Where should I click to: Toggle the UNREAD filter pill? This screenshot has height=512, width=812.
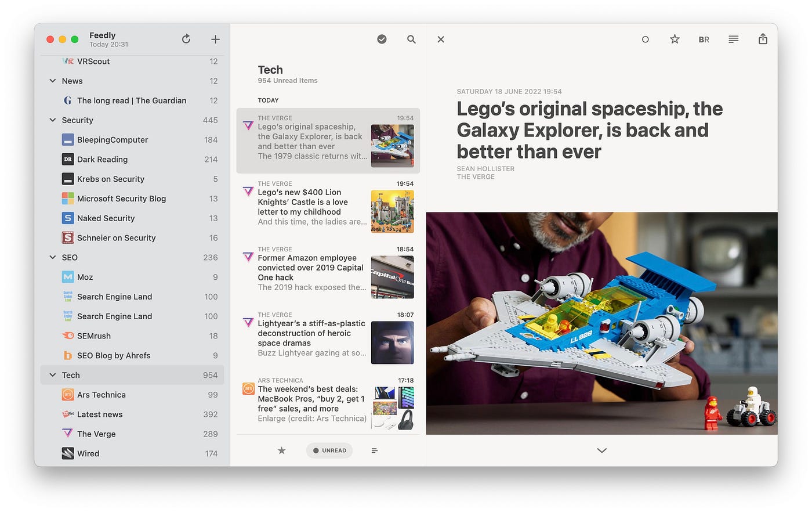point(329,450)
